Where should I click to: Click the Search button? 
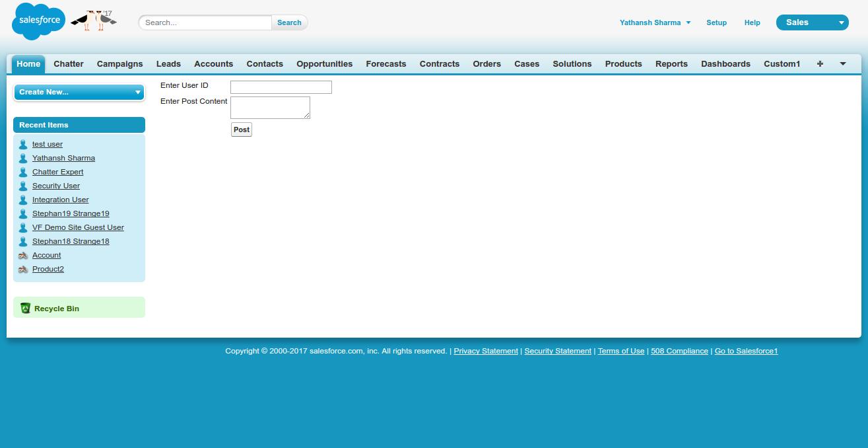289,22
